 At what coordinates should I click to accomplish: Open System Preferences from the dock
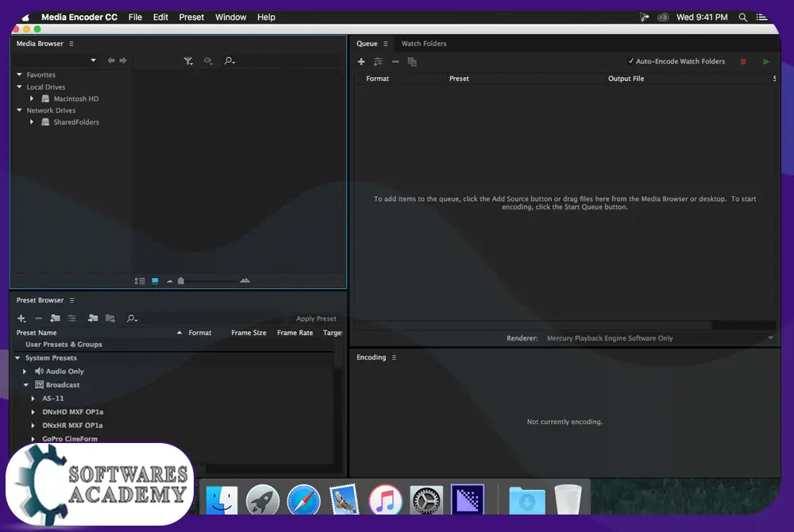[426, 500]
